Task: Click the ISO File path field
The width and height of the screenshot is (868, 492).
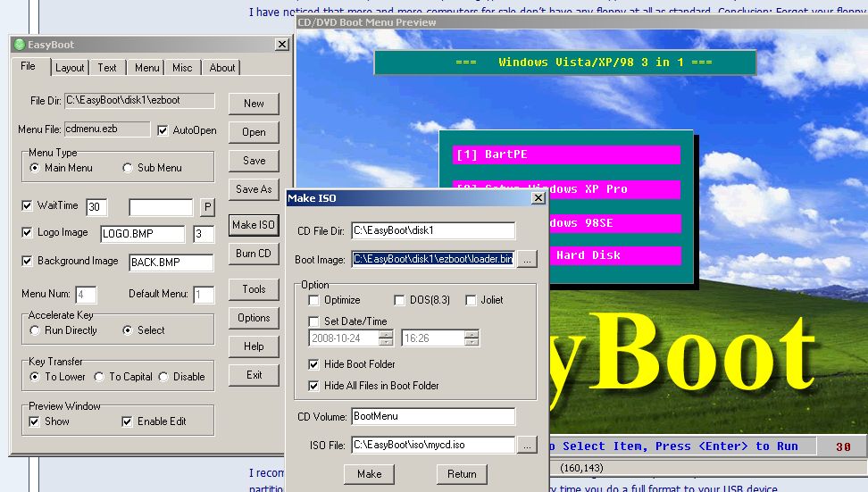Action: coord(433,445)
